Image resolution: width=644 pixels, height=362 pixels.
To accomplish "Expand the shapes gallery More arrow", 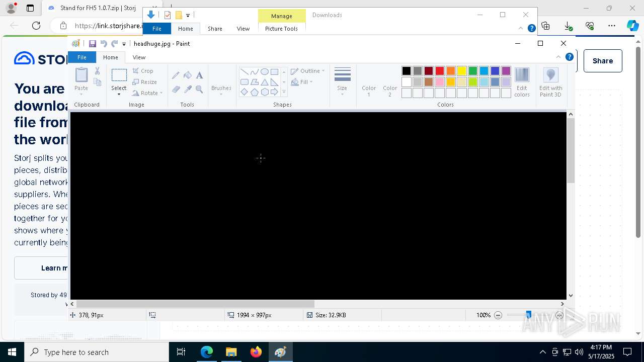I will 284,92.
